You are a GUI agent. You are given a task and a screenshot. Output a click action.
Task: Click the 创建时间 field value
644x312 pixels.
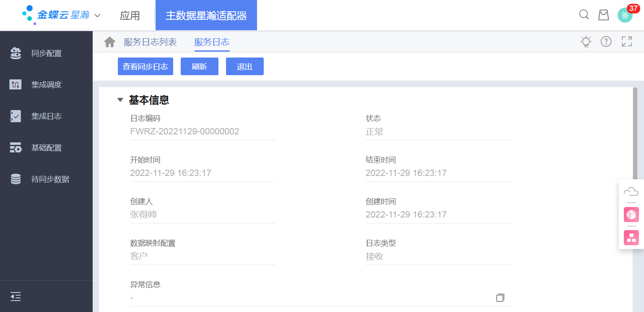pyautogui.click(x=438, y=215)
